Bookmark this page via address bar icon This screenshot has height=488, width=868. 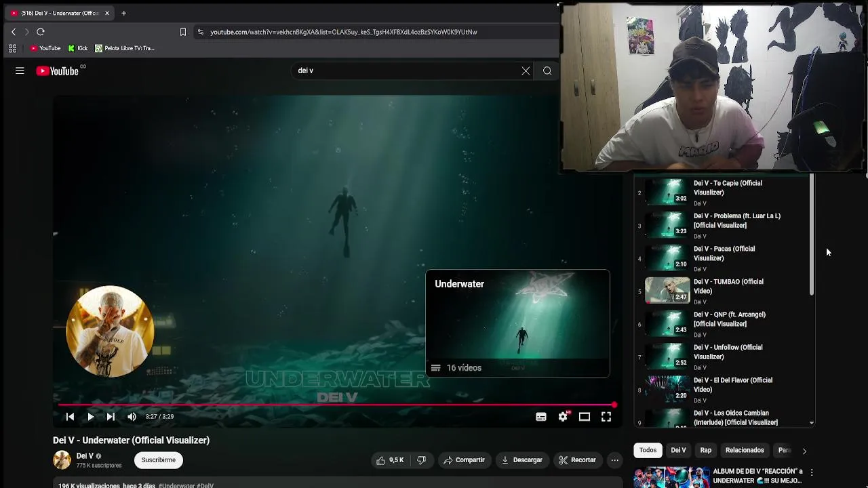pos(182,32)
